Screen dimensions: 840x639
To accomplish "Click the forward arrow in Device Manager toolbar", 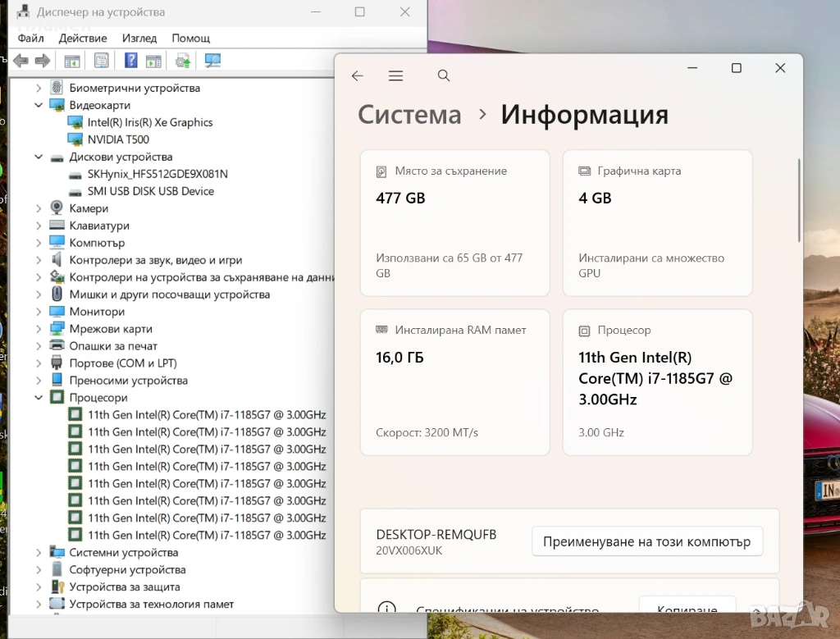I will click(x=43, y=61).
